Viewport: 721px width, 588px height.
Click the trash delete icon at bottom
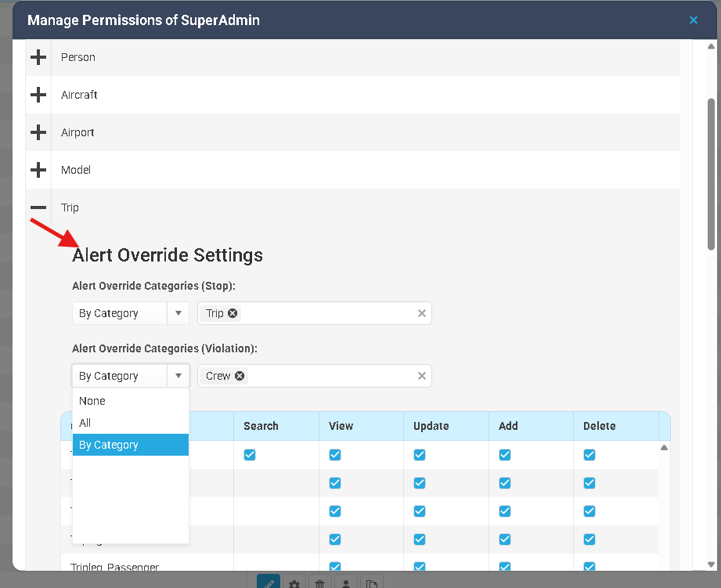[319, 583]
